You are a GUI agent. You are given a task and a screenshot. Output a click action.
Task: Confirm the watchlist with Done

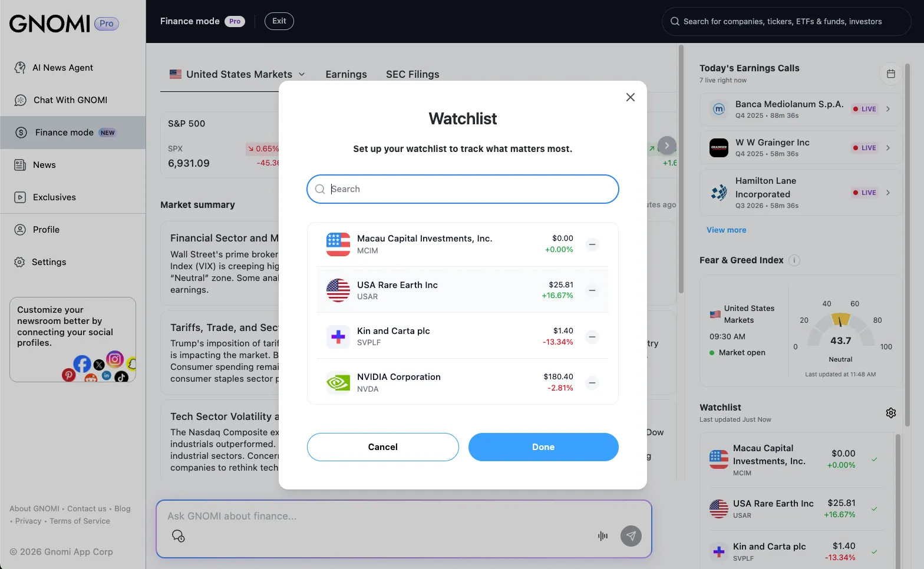pyautogui.click(x=543, y=447)
